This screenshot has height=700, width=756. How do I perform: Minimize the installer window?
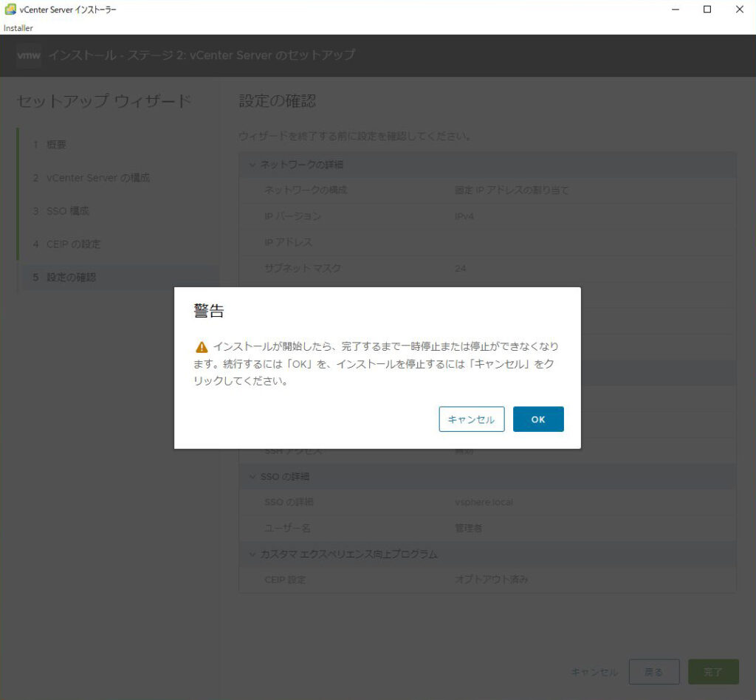[676, 9]
